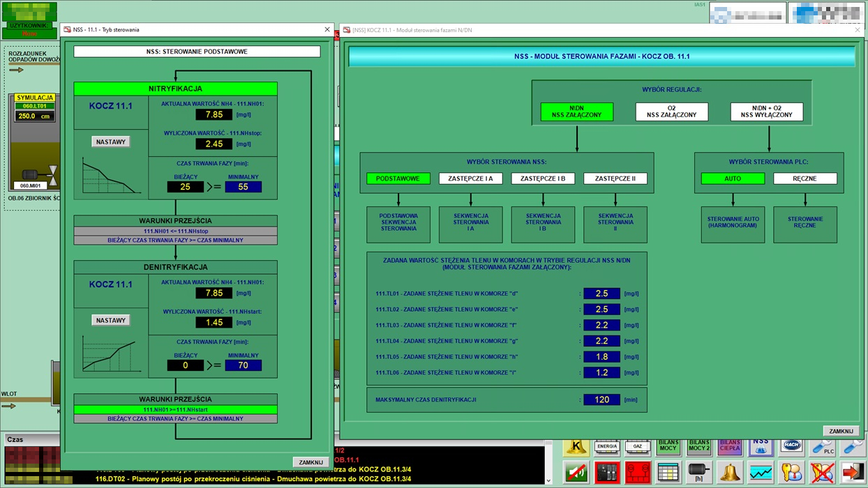The height and width of the screenshot is (488, 868).
Task: Click green condition 111.NH01>=111.NHstart
Action: [x=176, y=410]
